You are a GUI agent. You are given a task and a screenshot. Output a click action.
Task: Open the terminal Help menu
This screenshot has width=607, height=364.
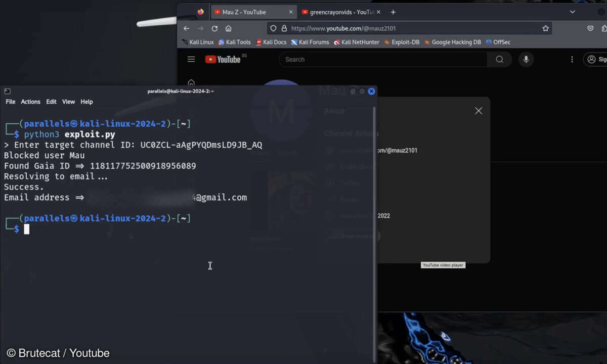pyautogui.click(x=86, y=102)
